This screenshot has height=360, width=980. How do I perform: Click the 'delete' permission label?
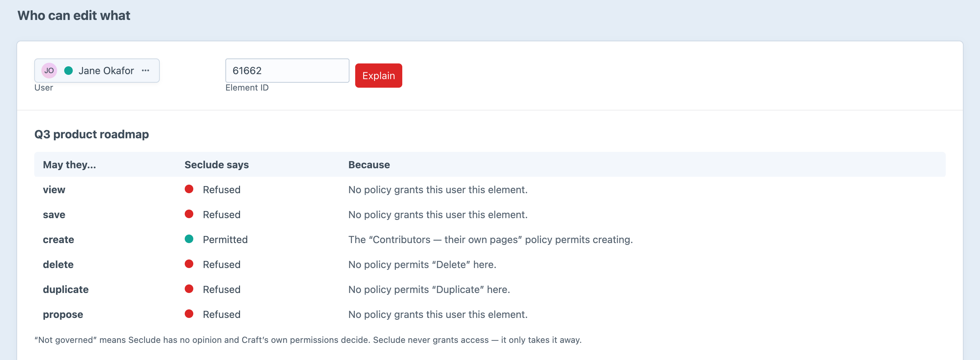(x=58, y=264)
